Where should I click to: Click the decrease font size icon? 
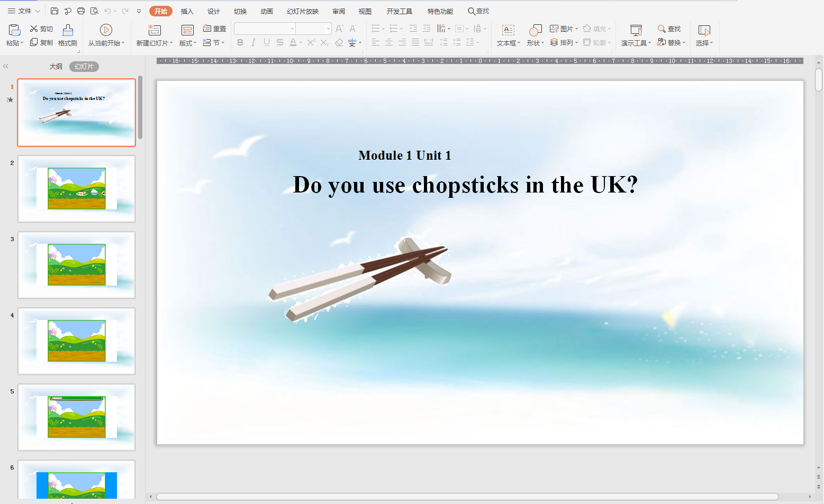coord(354,29)
